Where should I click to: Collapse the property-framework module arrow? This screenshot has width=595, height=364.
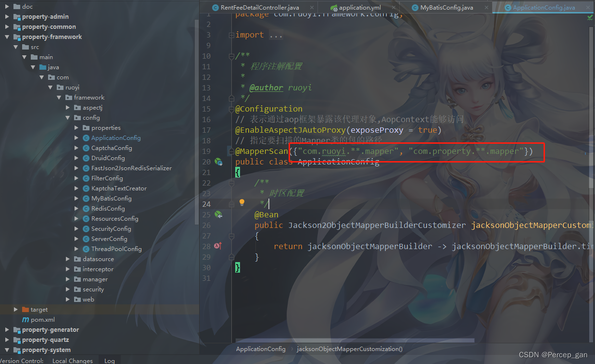point(7,37)
